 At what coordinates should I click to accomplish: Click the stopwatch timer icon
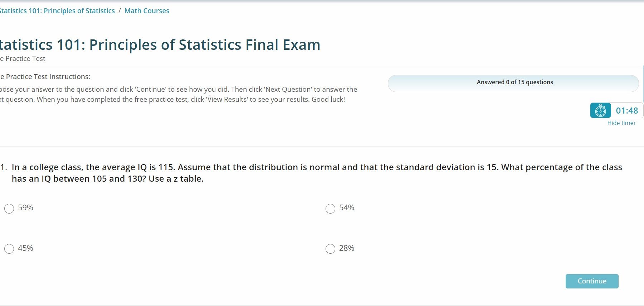click(600, 111)
